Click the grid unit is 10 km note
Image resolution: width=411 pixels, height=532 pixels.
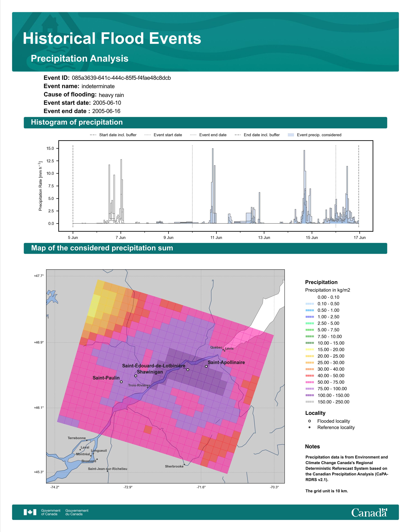(327, 491)
